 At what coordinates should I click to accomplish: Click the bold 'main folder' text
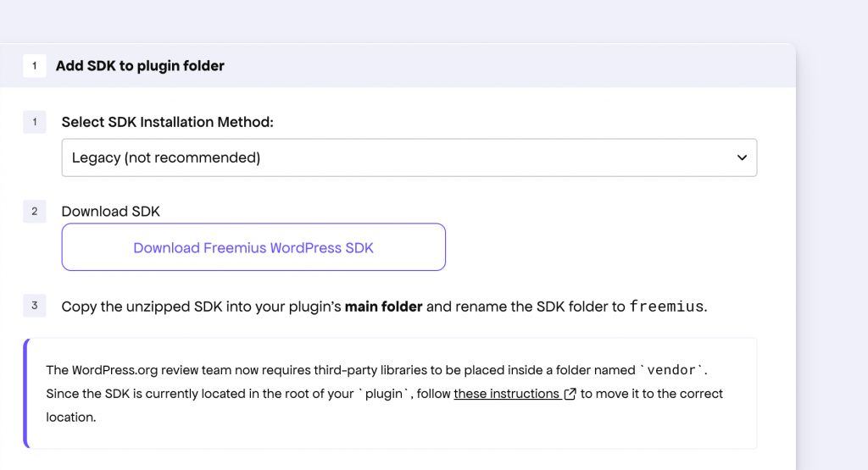coord(384,307)
